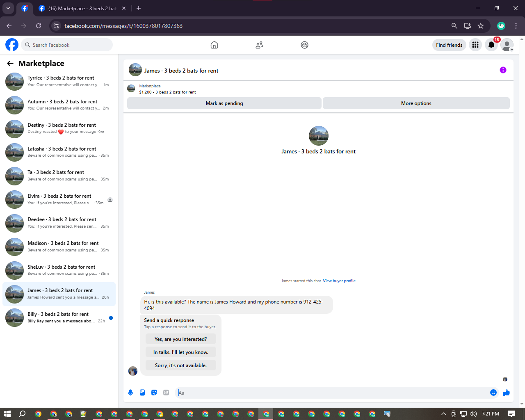Open the Latasha conversation
The height and width of the screenshot is (420, 525).
(59, 152)
